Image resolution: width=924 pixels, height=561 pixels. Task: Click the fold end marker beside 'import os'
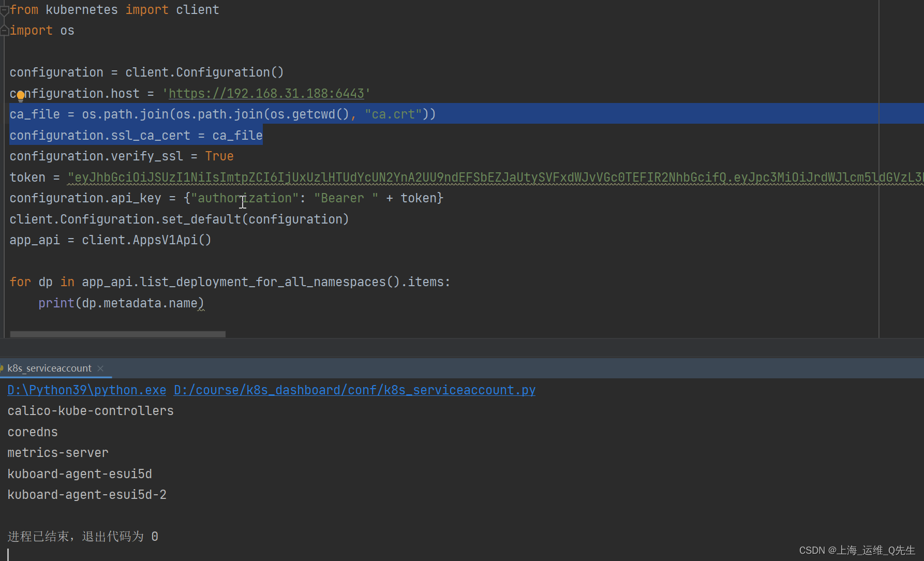(4, 31)
